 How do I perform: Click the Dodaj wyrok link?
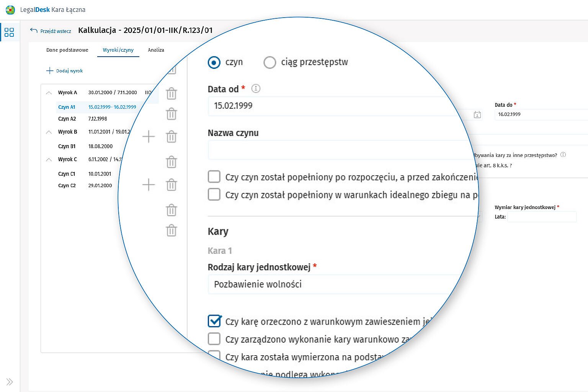point(69,71)
